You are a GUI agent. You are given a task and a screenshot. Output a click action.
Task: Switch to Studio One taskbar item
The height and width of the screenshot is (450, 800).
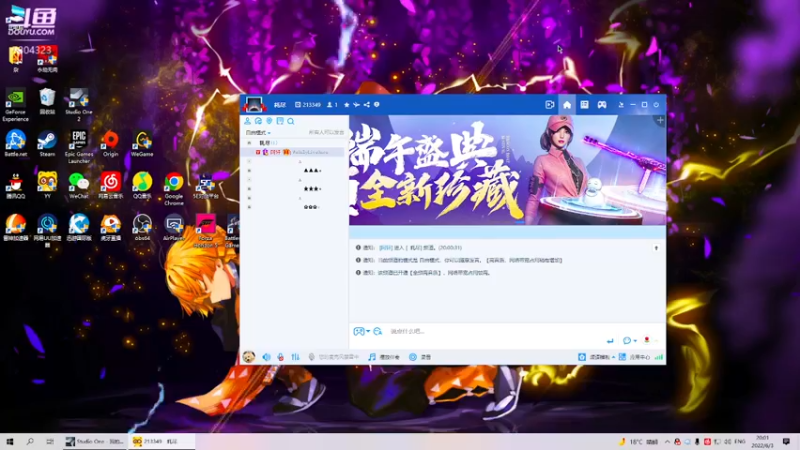coord(94,441)
